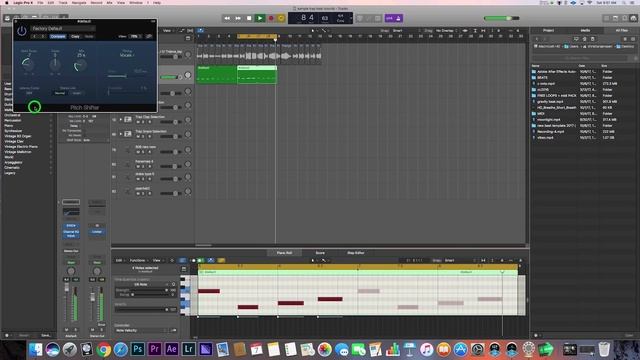Viewport: 640px width, 360px height.
Task: Click the Cents knob in Pitch Shifter
Action: (x=55, y=64)
